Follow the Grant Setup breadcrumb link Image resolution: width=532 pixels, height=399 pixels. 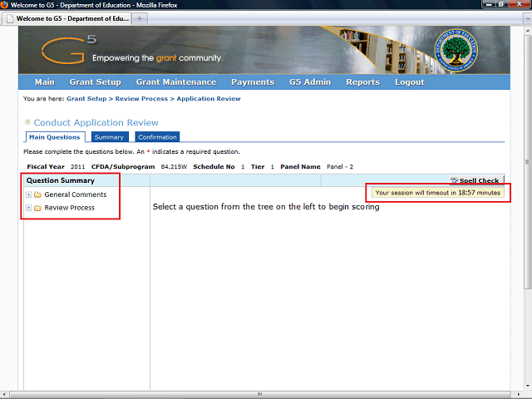coord(86,99)
